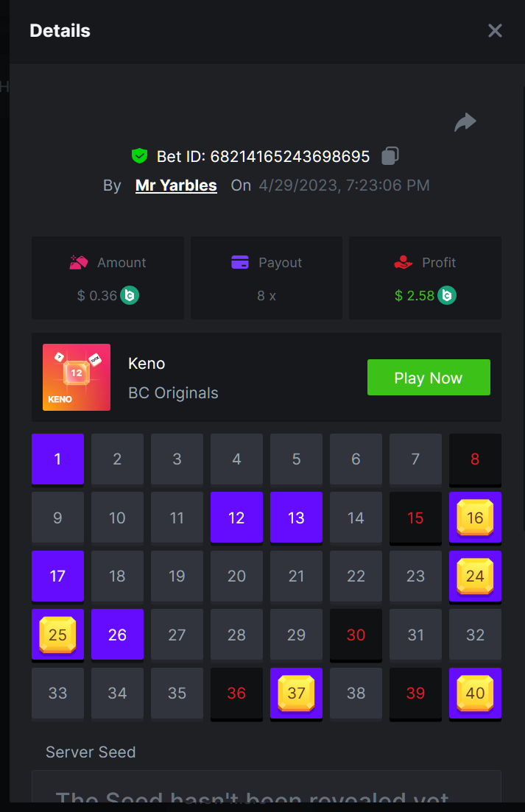Select the red number 8 tile
Image resolution: width=525 pixels, height=812 pixels.
coord(475,459)
